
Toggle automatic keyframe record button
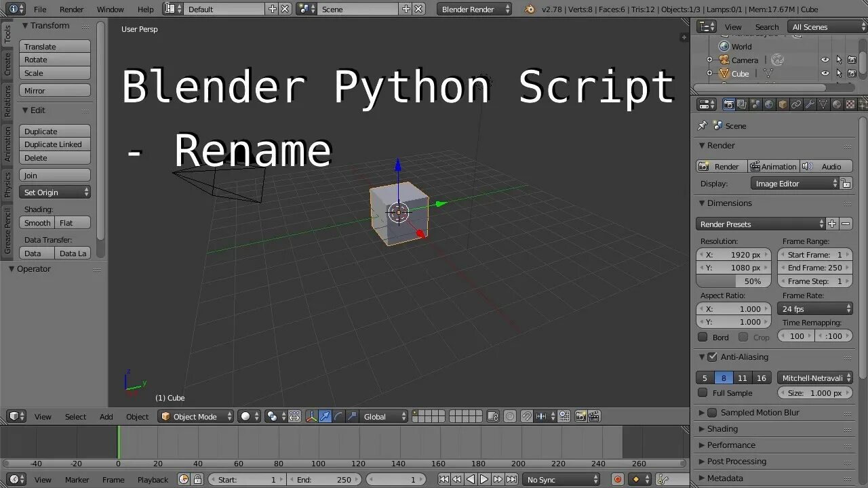click(617, 479)
